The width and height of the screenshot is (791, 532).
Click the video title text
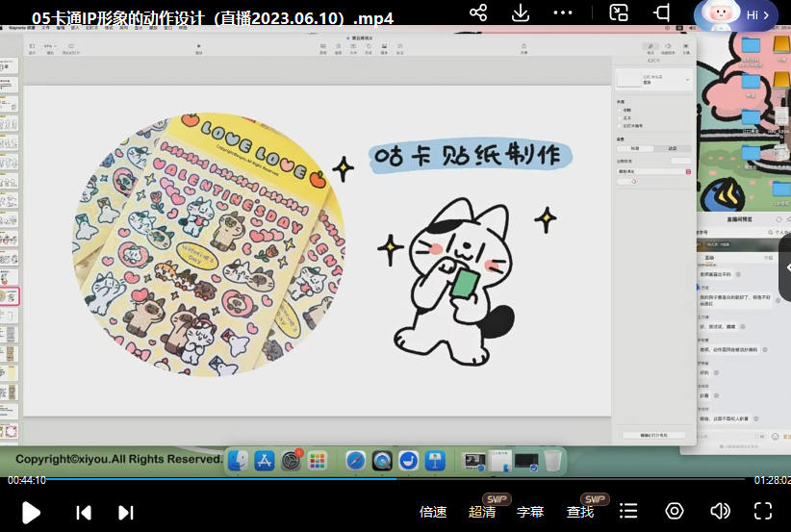click(212, 18)
